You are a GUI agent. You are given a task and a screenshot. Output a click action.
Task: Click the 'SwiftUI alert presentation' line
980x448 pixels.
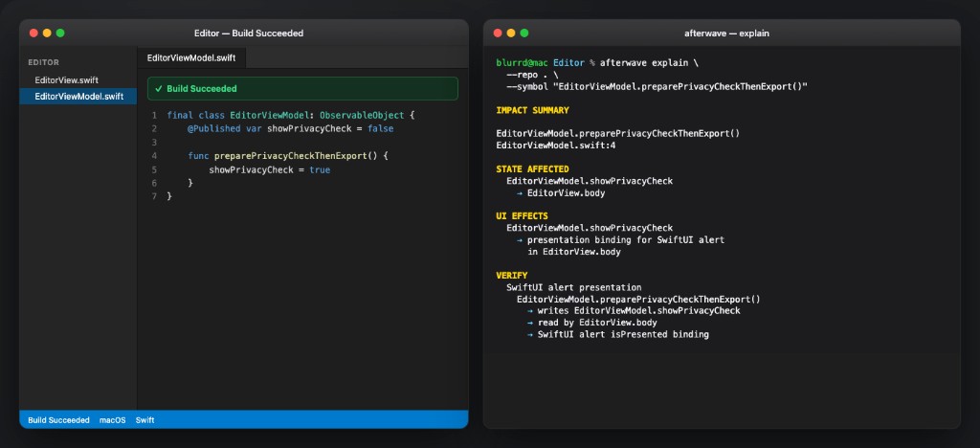(574, 287)
